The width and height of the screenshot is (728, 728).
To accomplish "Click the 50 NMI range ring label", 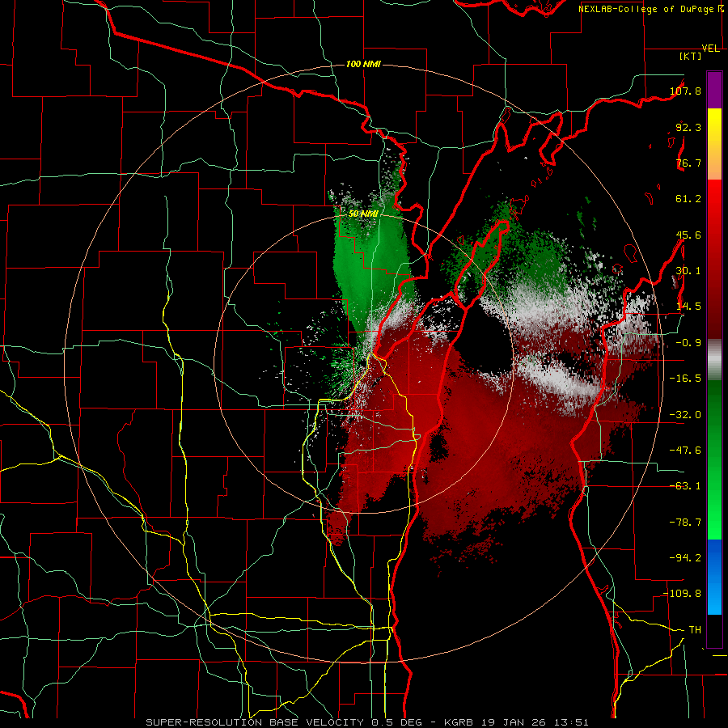I will pos(363,214).
